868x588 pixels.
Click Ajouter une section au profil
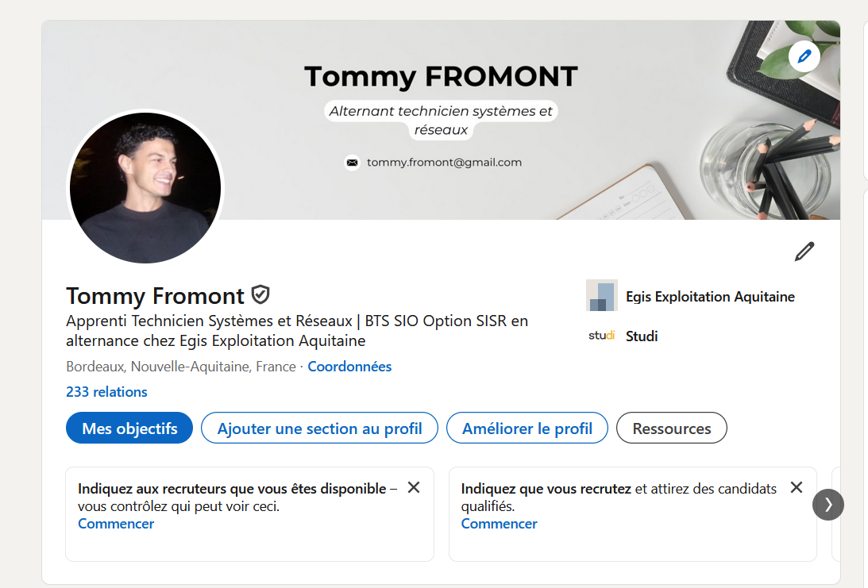tap(318, 428)
